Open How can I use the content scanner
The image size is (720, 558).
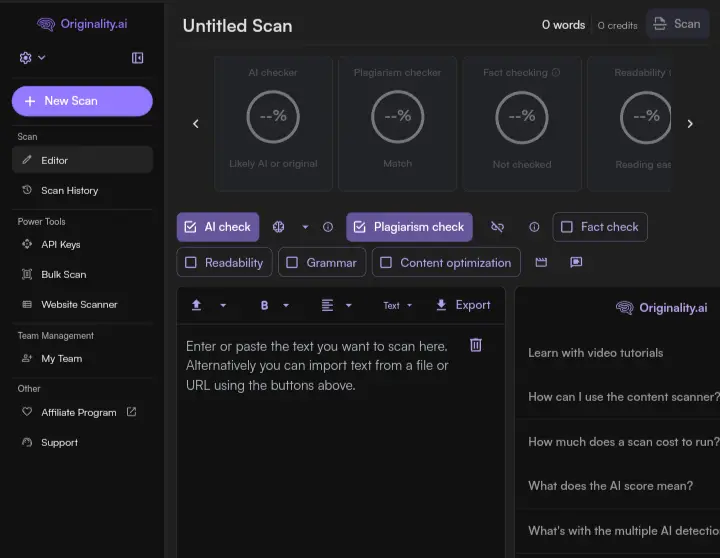pos(624,397)
